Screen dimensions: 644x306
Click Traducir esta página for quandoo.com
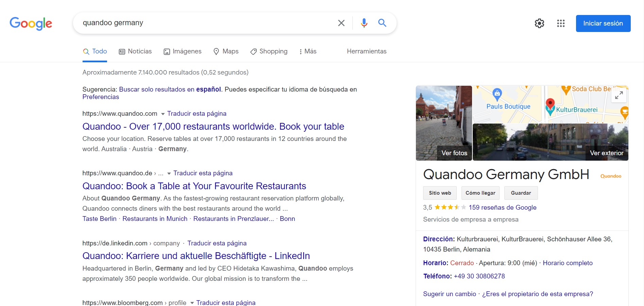tap(197, 114)
